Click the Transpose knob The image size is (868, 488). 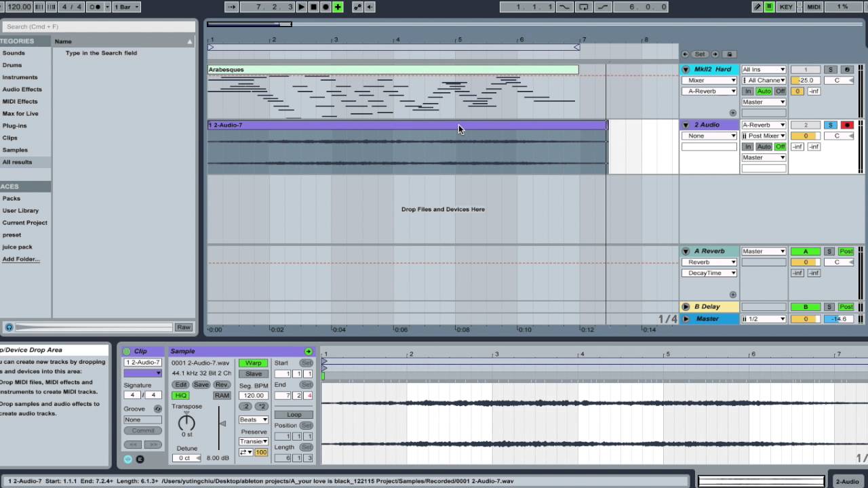pyautogui.click(x=186, y=423)
